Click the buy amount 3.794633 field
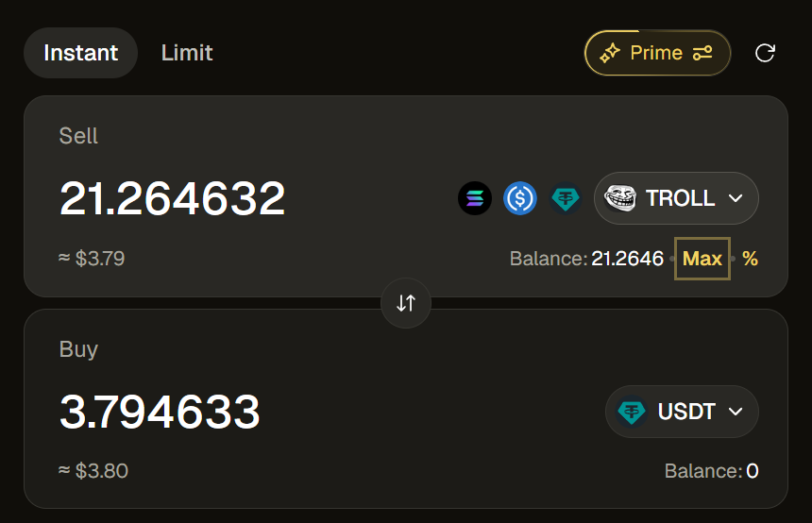Viewport: 812px width, 523px height. pos(160,412)
